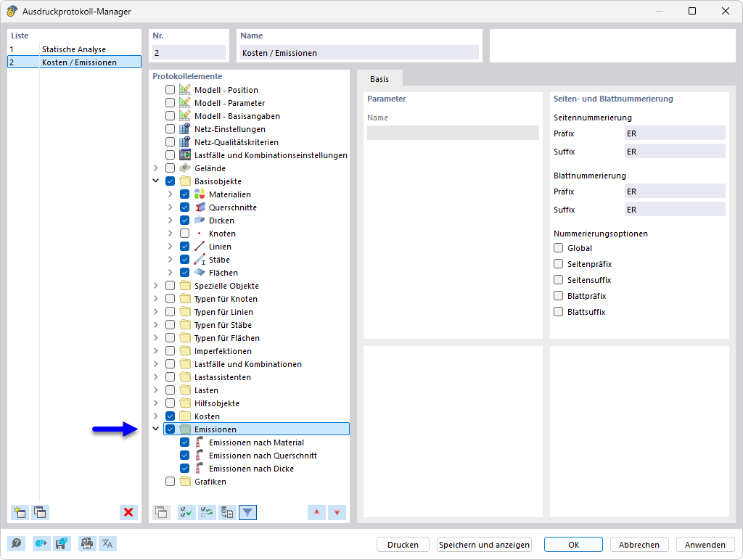Click the Dicken icon

[200, 221]
